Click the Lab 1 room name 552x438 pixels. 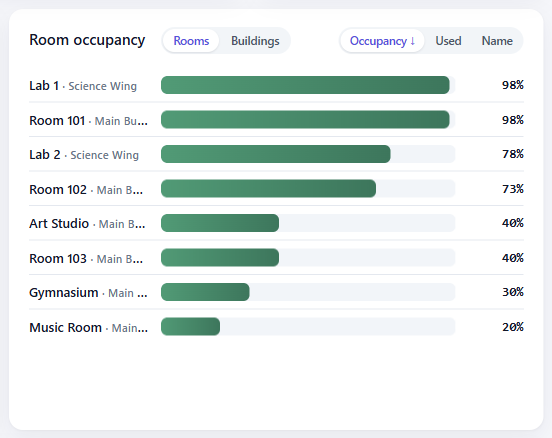(44, 86)
